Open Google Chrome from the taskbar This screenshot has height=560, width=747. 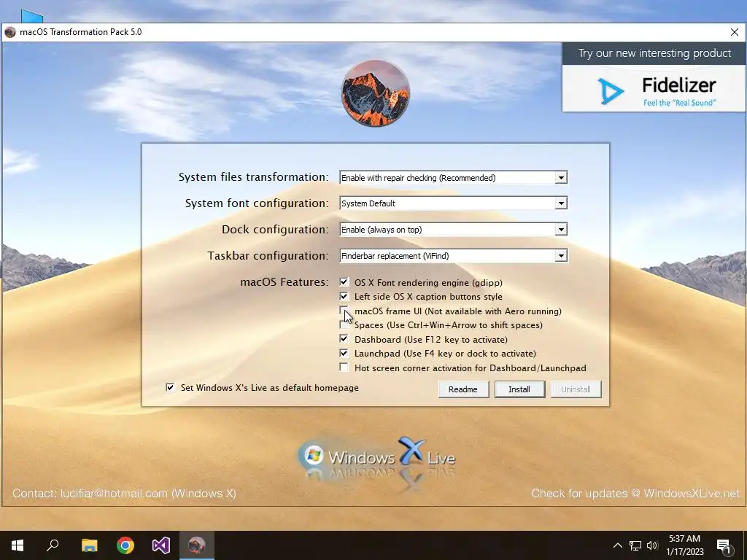125,545
